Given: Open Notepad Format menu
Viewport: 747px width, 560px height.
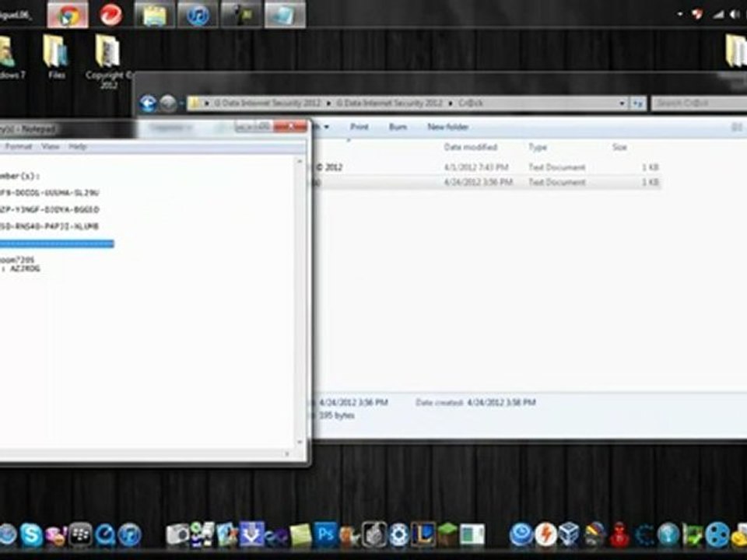Looking at the screenshot, I should (19, 147).
